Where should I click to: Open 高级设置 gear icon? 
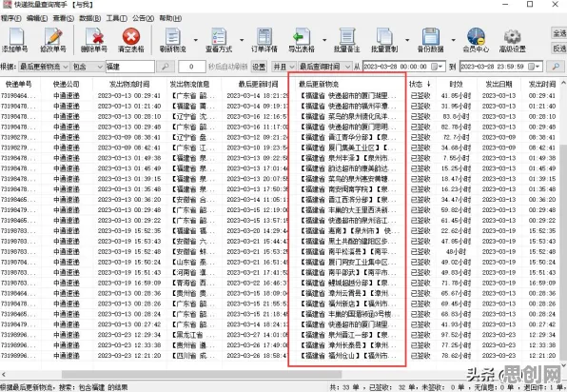coord(513,40)
